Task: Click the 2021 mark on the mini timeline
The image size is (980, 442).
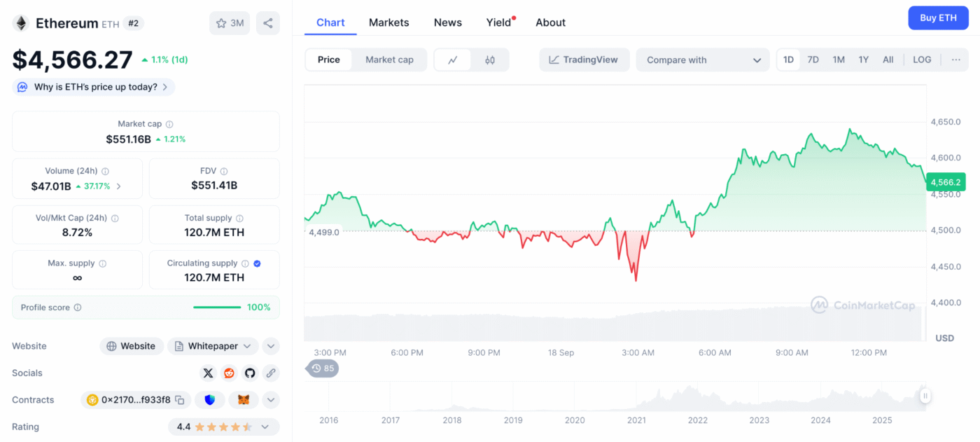Action: click(636, 420)
